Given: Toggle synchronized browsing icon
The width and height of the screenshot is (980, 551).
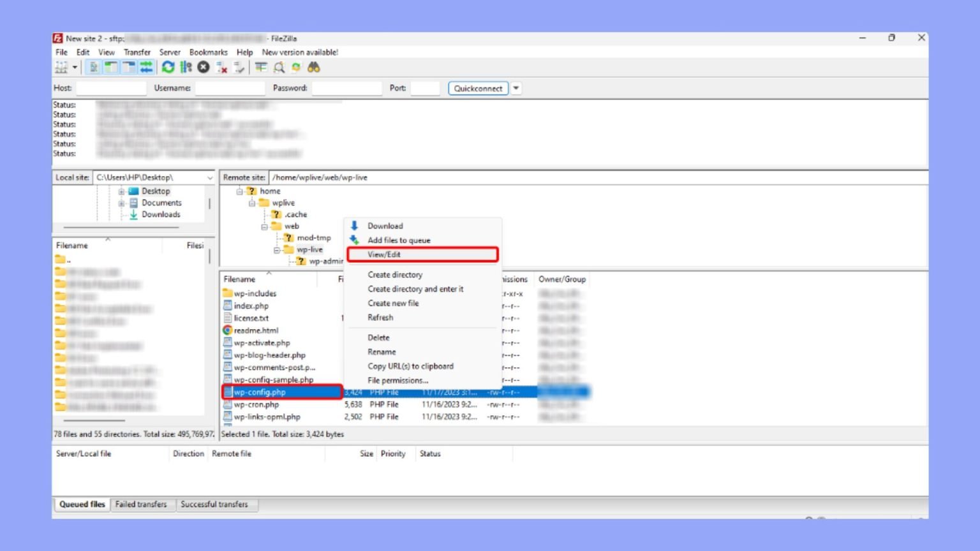Looking at the screenshot, I should click(295, 67).
